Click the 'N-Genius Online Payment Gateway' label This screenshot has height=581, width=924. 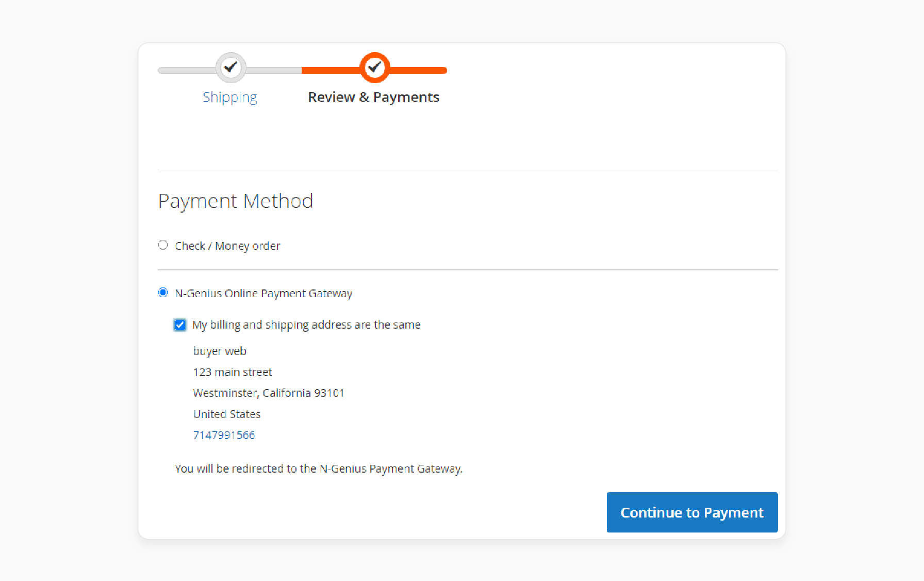click(x=263, y=293)
